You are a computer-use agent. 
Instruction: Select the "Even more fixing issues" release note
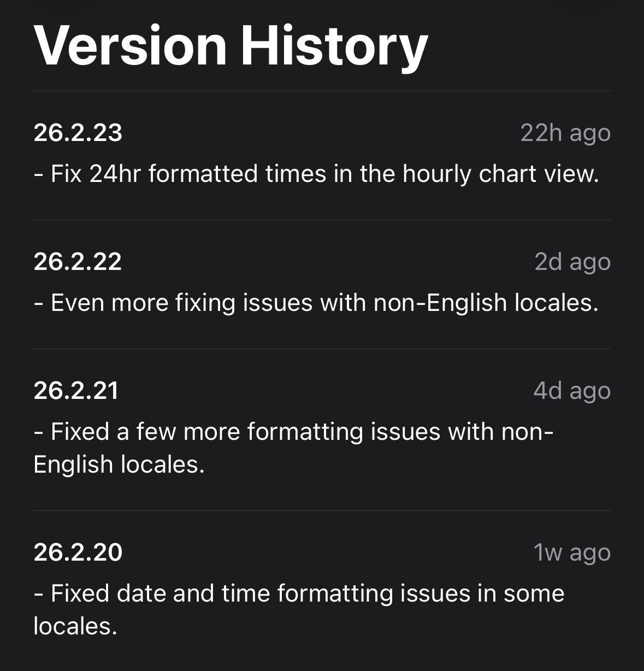click(x=316, y=303)
